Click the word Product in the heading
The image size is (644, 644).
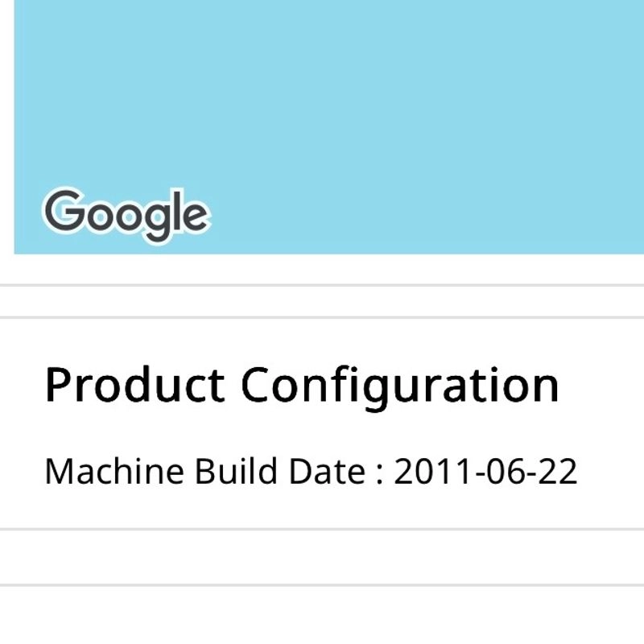click(134, 384)
